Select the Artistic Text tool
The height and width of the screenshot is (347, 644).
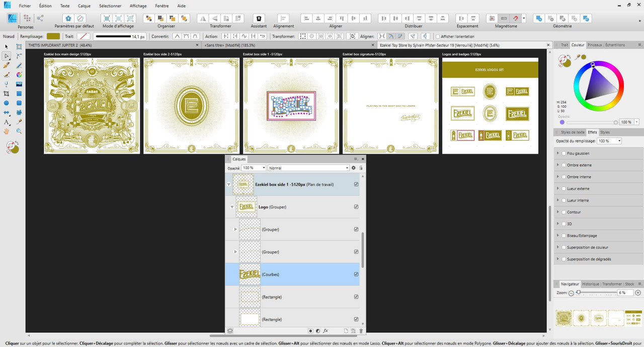click(x=7, y=122)
